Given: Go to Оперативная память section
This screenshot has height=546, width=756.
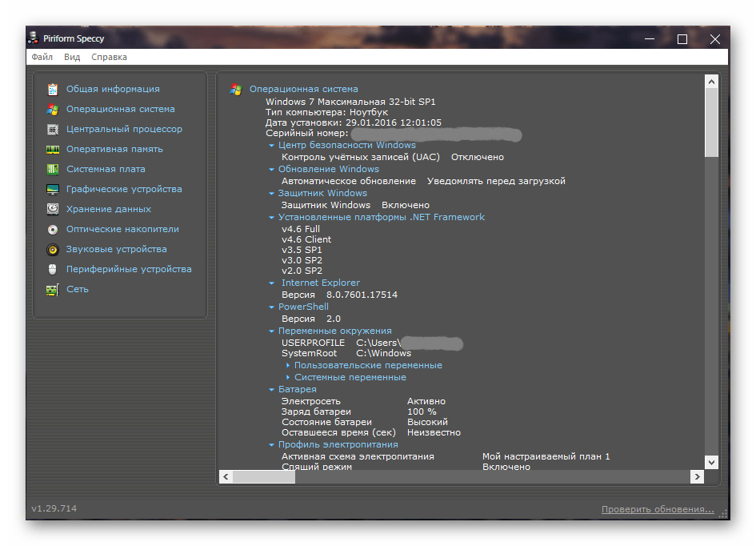Looking at the screenshot, I should tap(114, 150).
